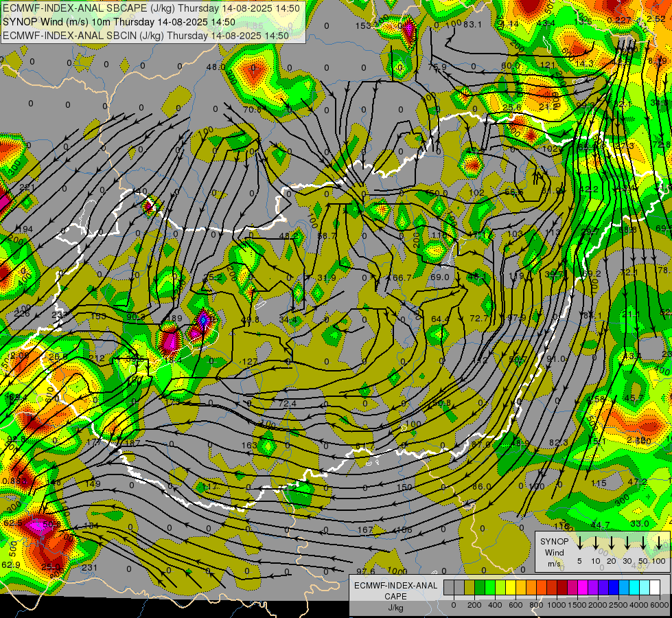672x618 pixels.
Task: Click the map value '49.8'
Action: click(251, 319)
